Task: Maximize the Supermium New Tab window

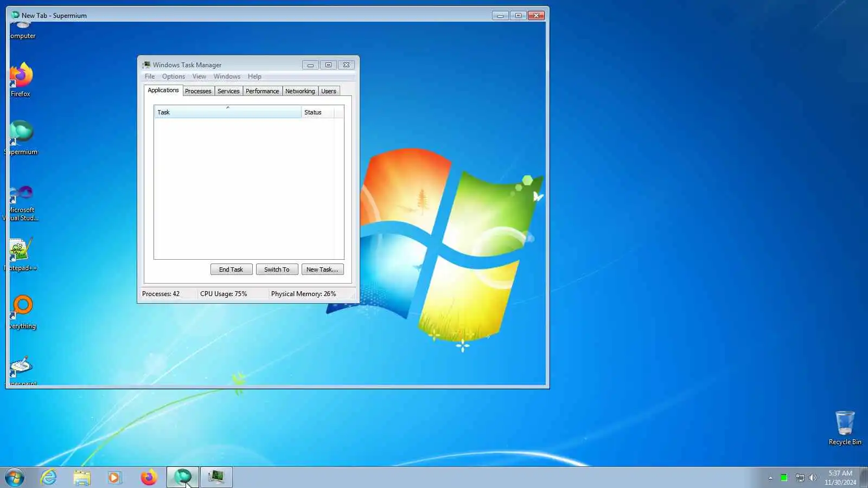Action: 518,16
